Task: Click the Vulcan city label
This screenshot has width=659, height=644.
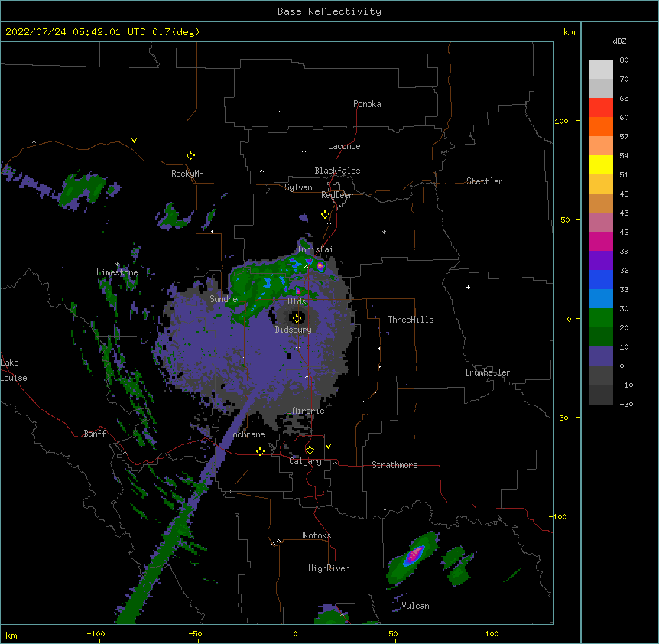Action: [x=415, y=606]
